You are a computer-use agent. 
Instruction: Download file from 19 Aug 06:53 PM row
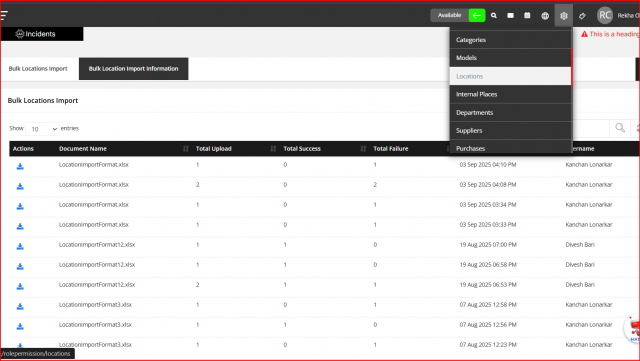20,286
